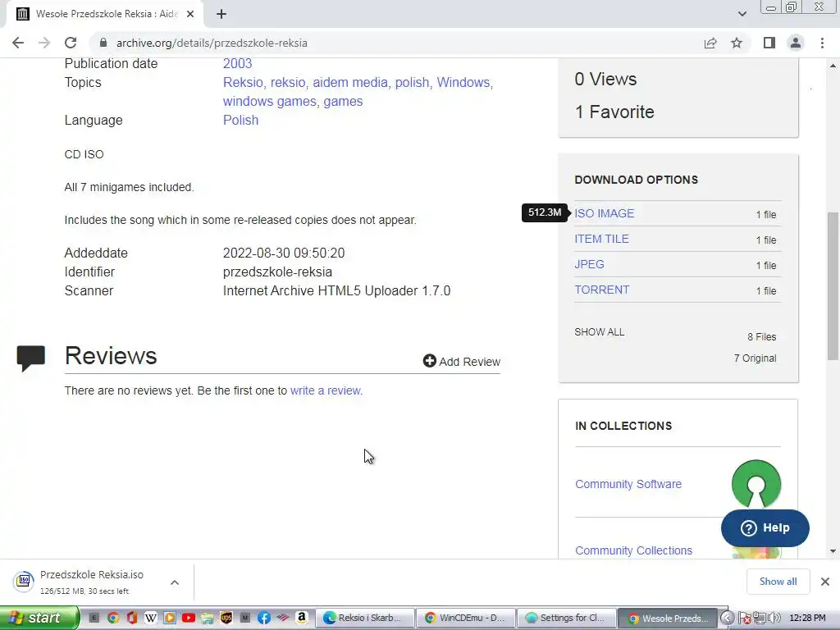Image resolution: width=840 pixels, height=630 pixels.
Task: Toggle the browser side panel
Action: pyautogui.click(x=769, y=43)
